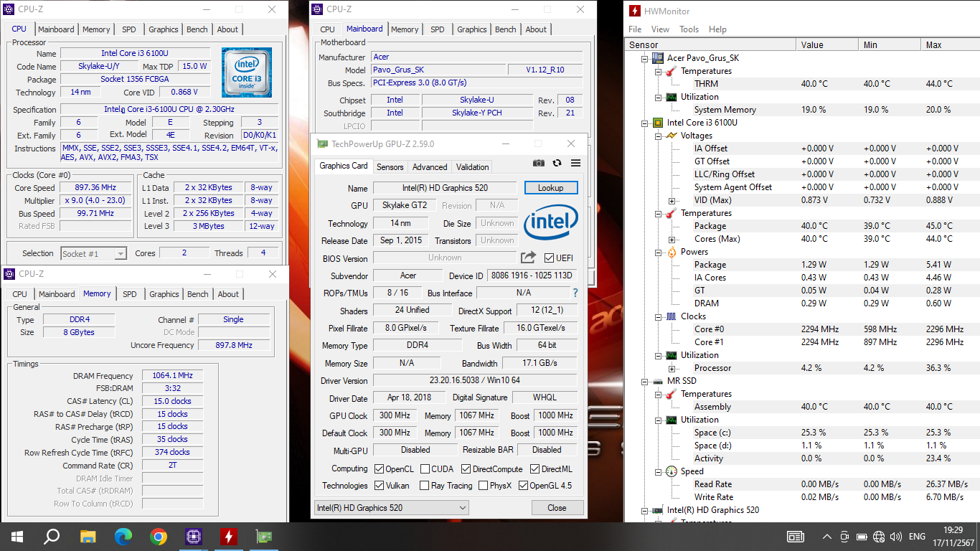Open the About tab in CPU-Z processor window
The image size is (980, 551).
tap(227, 29)
